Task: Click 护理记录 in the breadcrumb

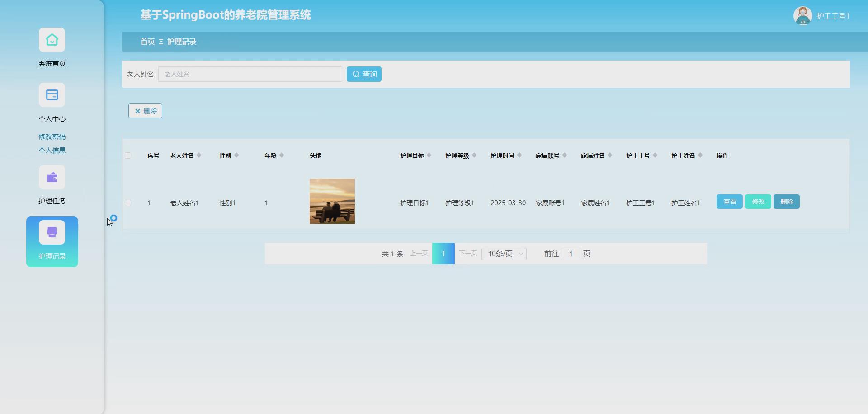Action: [x=182, y=42]
